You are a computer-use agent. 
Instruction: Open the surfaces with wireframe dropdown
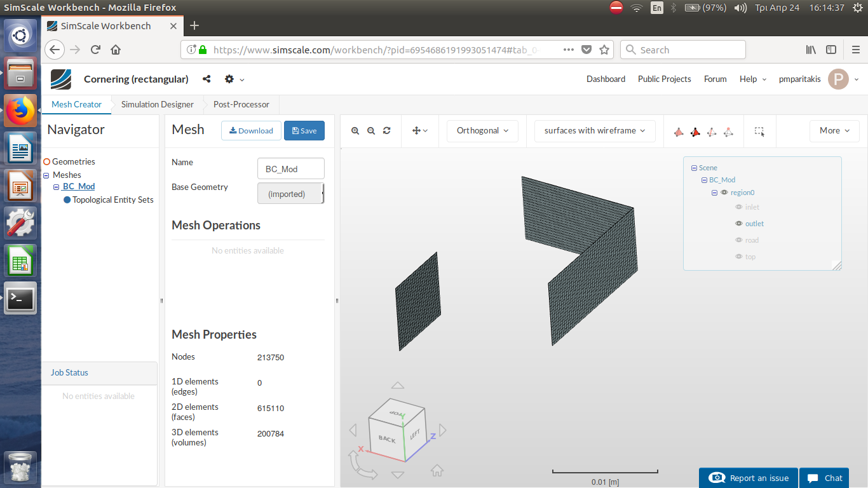tap(593, 131)
